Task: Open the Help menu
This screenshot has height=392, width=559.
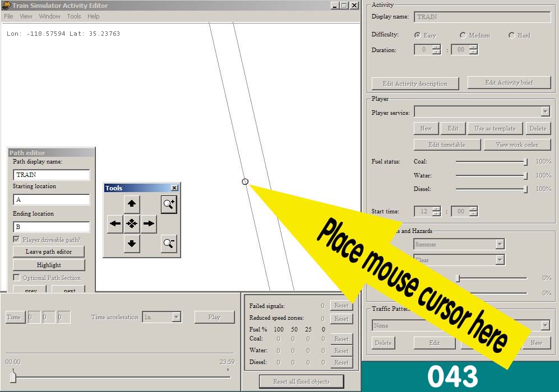Action: tap(94, 16)
